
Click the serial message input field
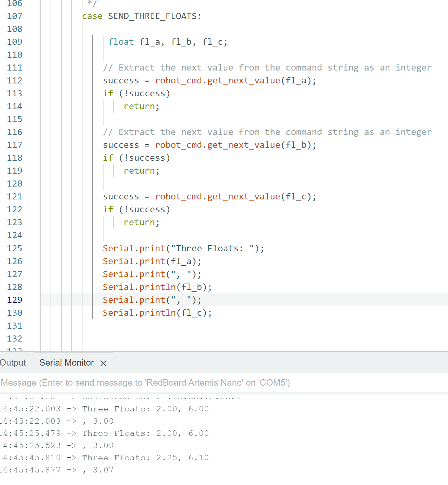point(224,383)
